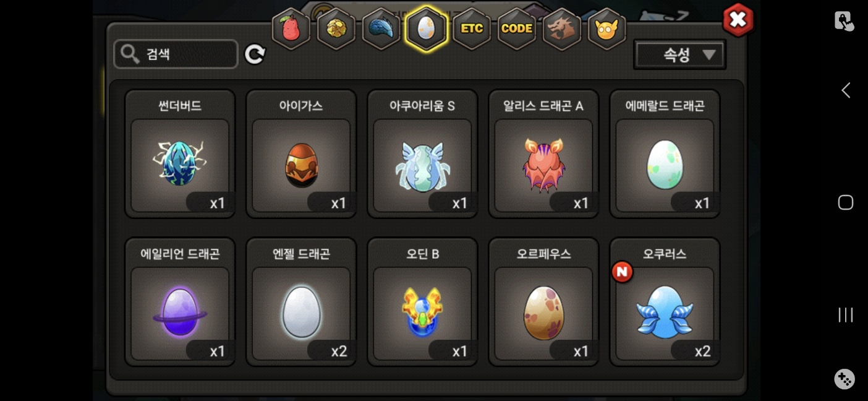Choose the 아쿠아리움 S winged egg
Image resolution: width=868 pixels, height=401 pixels.
(x=422, y=154)
